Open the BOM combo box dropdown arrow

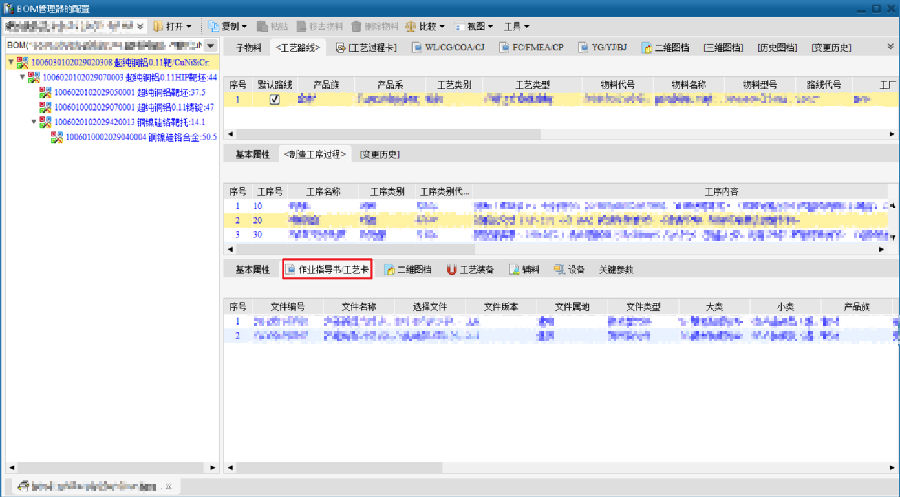[211, 45]
